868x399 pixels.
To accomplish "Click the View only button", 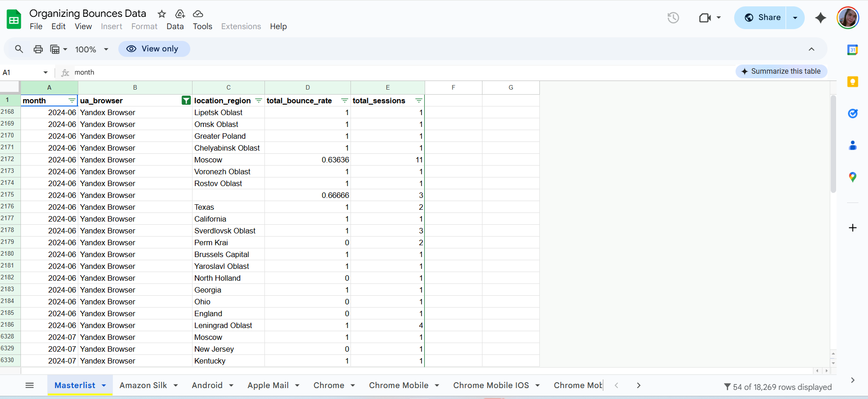I will pyautogui.click(x=154, y=49).
